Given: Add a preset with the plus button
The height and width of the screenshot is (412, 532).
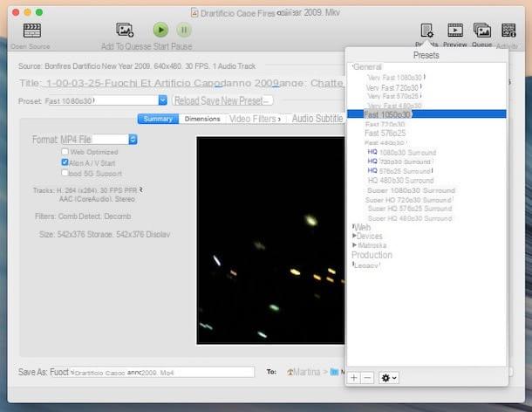Looking at the screenshot, I should (x=353, y=378).
